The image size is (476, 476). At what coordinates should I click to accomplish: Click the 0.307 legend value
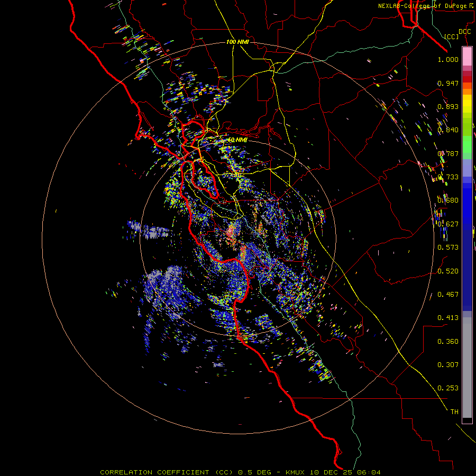[x=448, y=365]
